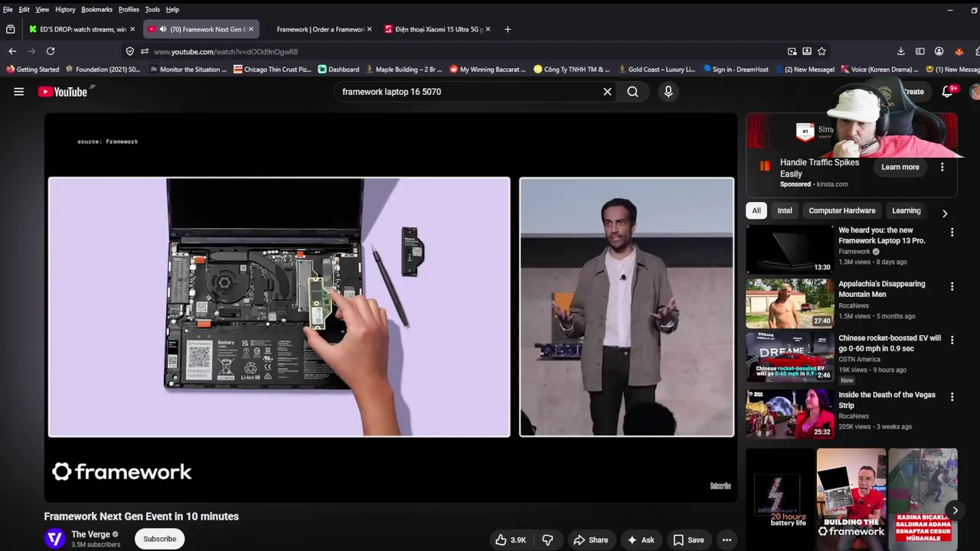Open more actions ellipsis under video
The width and height of the screenshot is (980, 551).
pyautogui.click(x=727, y=540)
